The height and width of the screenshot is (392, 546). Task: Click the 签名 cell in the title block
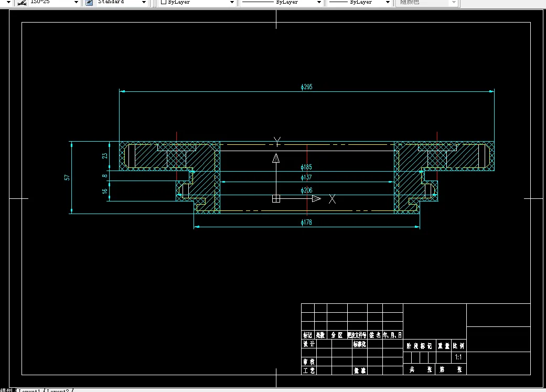(x=375, y=335)
